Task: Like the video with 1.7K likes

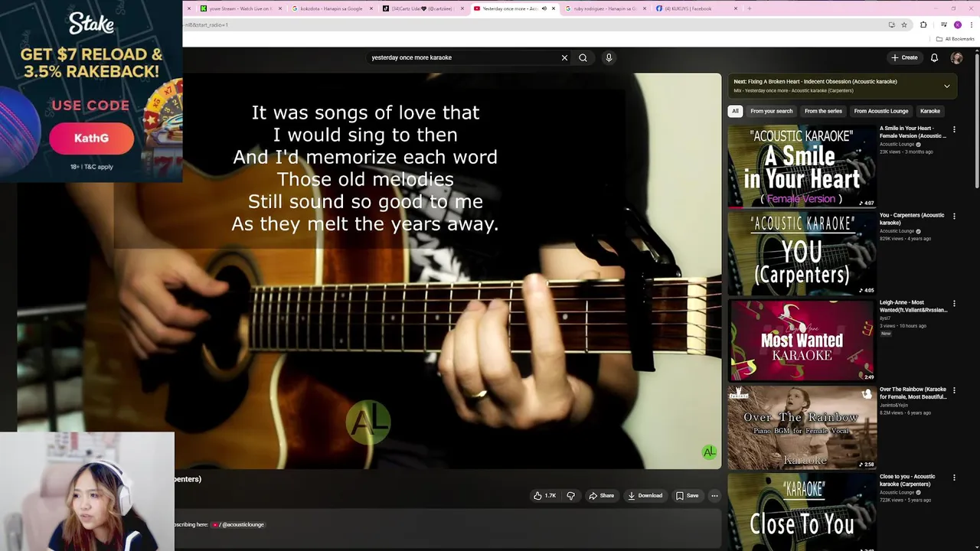Action: [x=544, y=496]
